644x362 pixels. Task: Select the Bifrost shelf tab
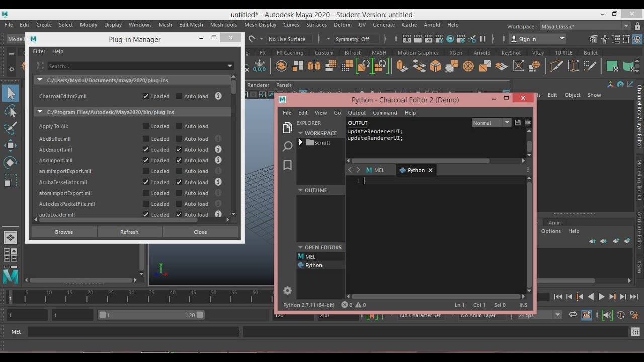[x=353, y=53]
